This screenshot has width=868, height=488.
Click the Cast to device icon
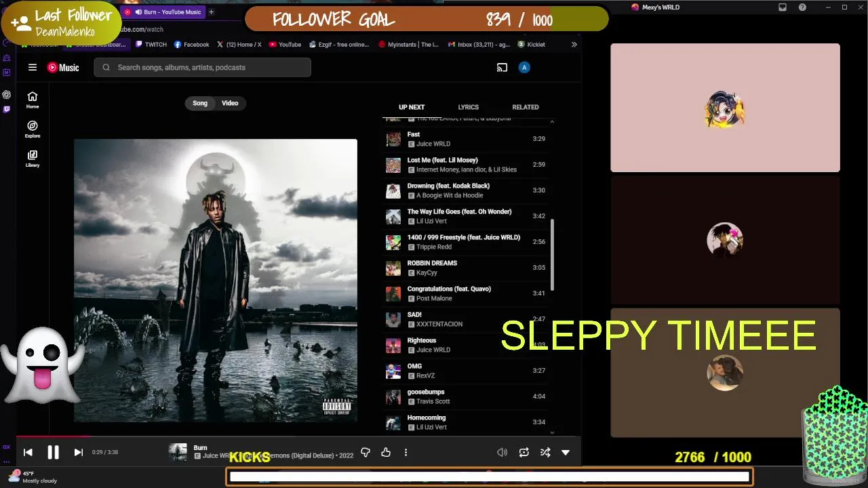(502, 67)
